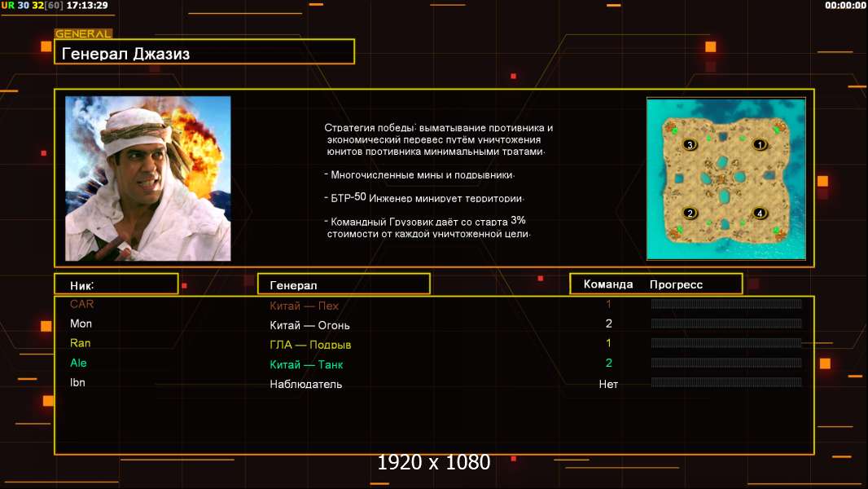Click the Команда column header
The height and width of the screenshot is (489, 868).
607,284
